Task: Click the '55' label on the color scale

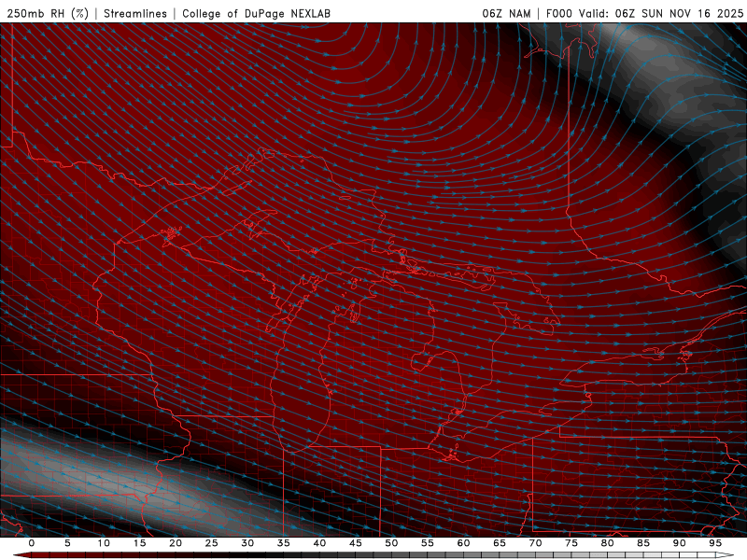Action: point(428,543)
